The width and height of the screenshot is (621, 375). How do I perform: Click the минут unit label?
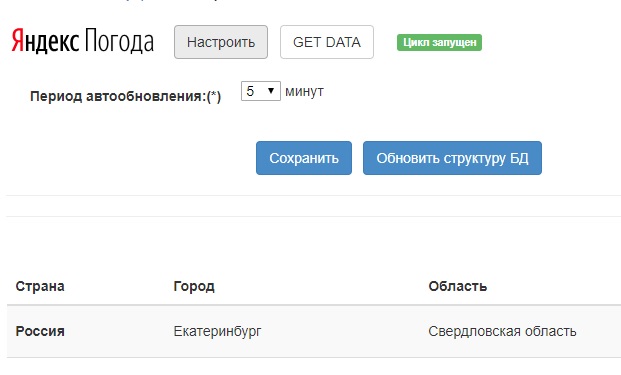[304, 91]
